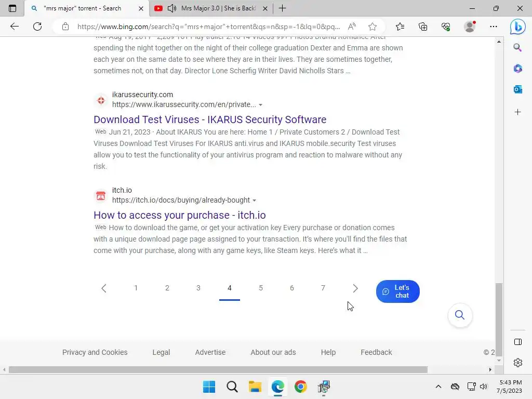The width and height of the screenshot is (532, 399).
Task: Open Browser essentials heart icon
Action: 446,26
